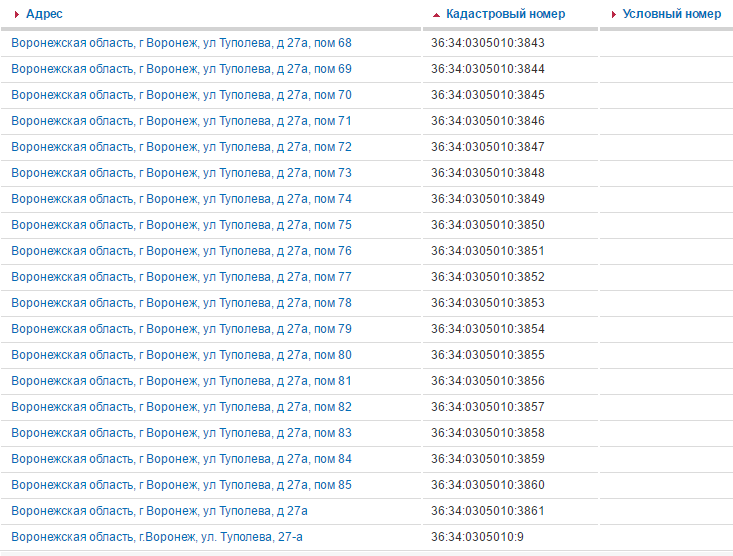The width and height of the screenshot is (733, 556).
Task: Open address link ending with пом 85
Action: coord(181,485)
